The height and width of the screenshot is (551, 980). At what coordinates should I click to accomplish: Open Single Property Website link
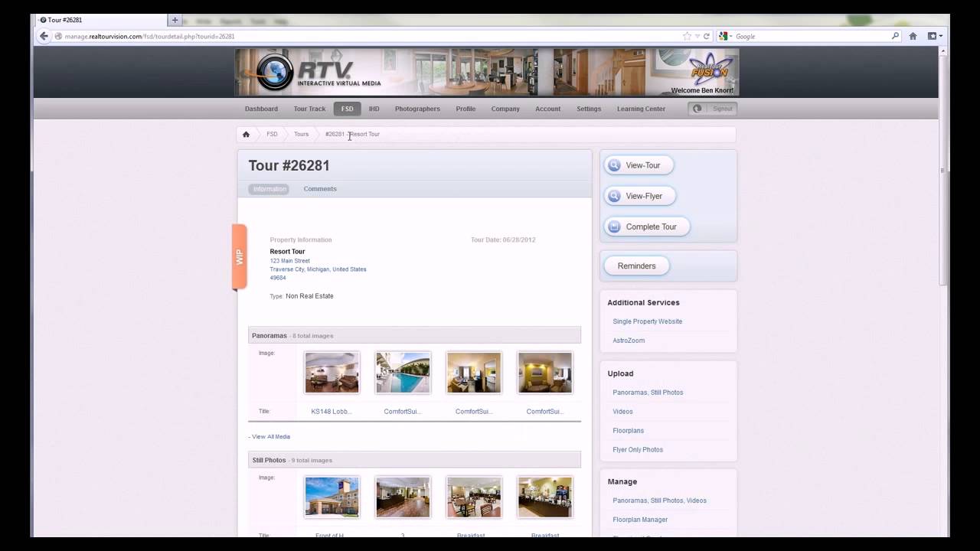pyautogui.click(x=647, y=321)
